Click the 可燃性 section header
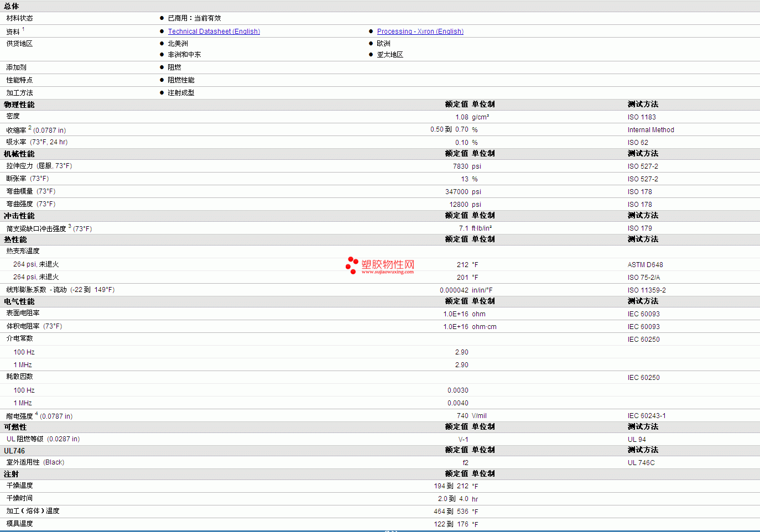 15,427
